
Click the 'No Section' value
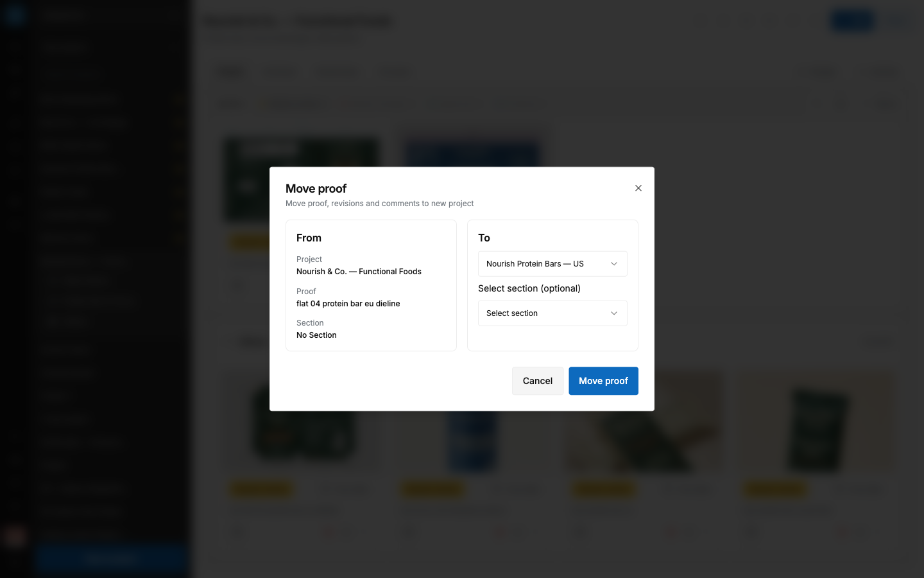(x=316, y=335)
